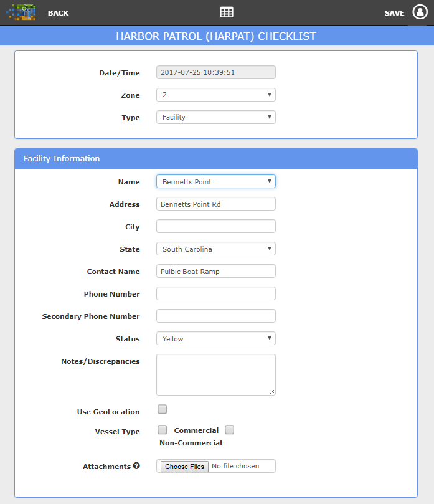The image size is (434, 504).
Task: Click the app logo icon
Action: (21, 12)
